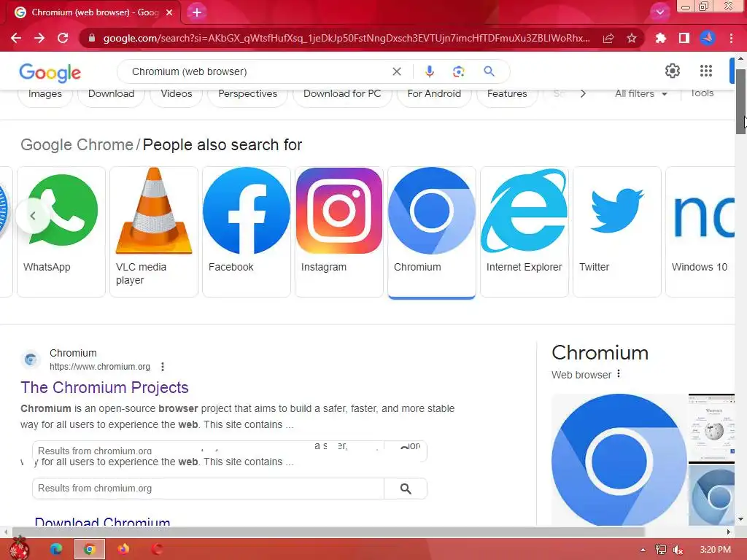Open the large Chromium logo image
The width and height of the screenshot is (747, 560).
[619, 460]
